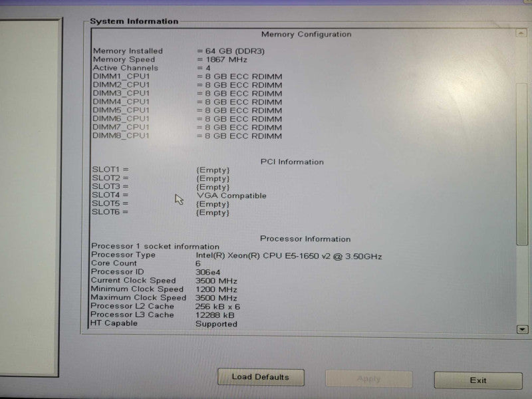
Task: Click the 306e4 processor ID value
Action: pos(207,272)
